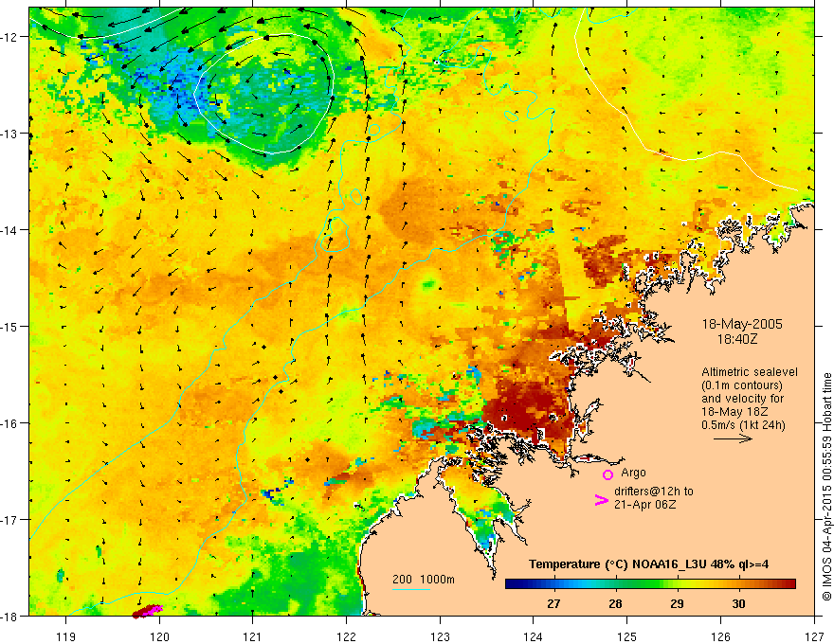The height and width of the screenshot is (644, 834).
Task: Click latitude axis label -14
Action: tap(9, 230)
